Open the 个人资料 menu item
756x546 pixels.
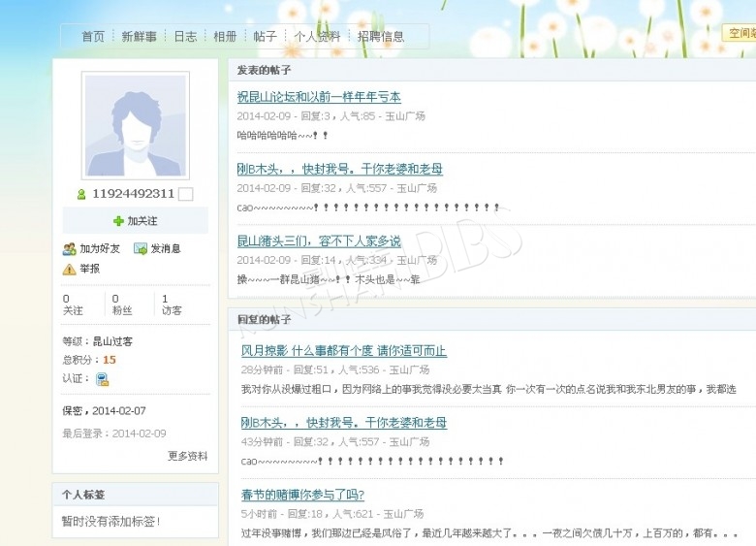317,36
